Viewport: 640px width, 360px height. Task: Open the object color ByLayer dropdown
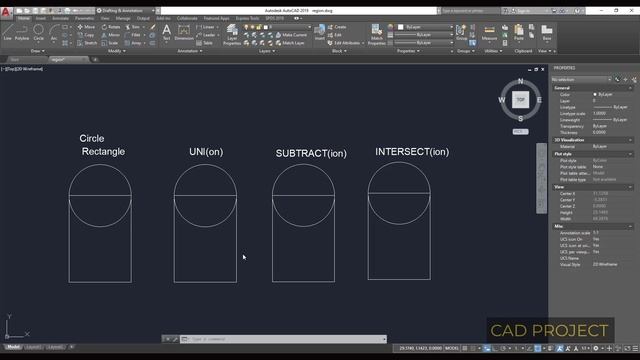coord(425,27)
